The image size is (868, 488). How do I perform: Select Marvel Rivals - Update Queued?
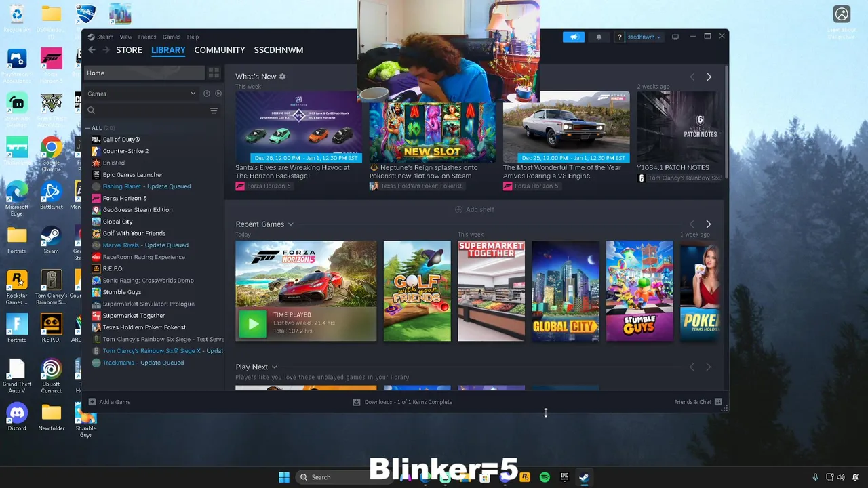click(145, 245)
